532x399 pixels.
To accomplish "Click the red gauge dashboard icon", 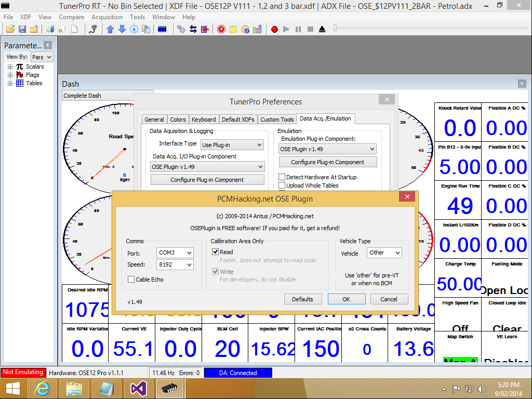I will point(221,29).
